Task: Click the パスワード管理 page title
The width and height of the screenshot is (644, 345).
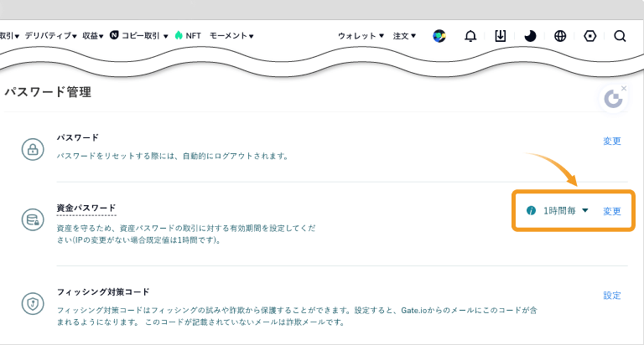Action: click(x=48, y=92)
